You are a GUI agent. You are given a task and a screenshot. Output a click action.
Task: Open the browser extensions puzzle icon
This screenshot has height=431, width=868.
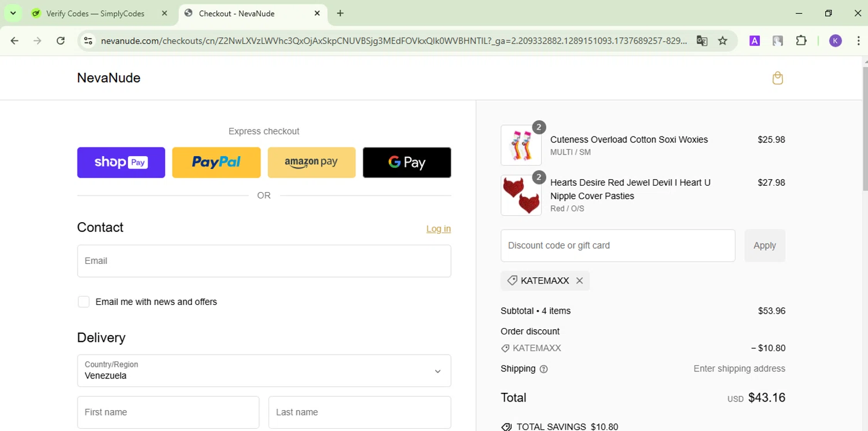(x=801, y=40)
